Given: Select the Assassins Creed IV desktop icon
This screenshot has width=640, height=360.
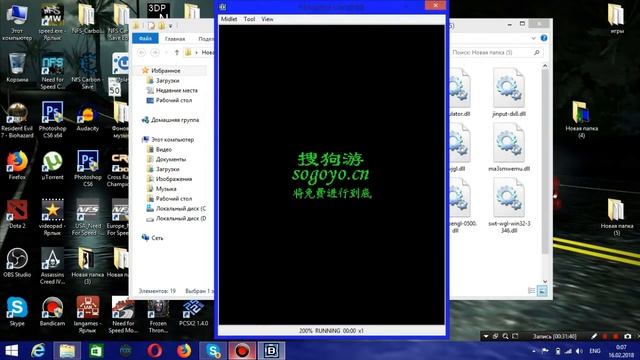Looking at the screenshot, I should click(x=52, y=266).
